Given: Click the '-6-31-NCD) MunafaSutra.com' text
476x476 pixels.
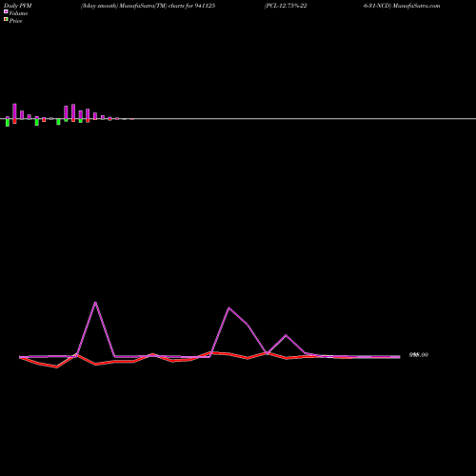Looking at the screenshot, I should (x=402, y=6).
